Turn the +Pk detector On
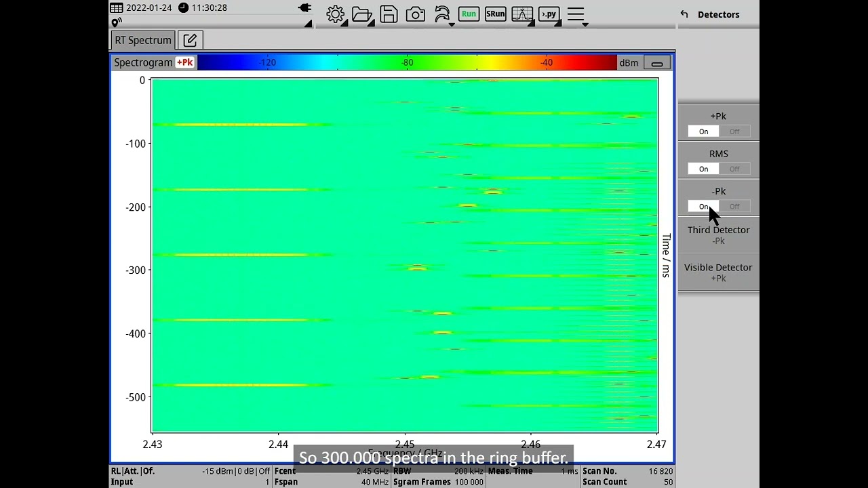Viewport: 868px width, 488px height. 703,131
